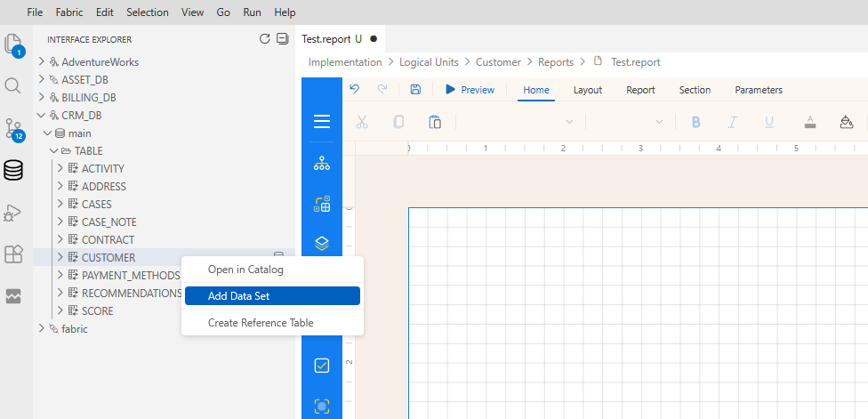Switch to the Parameters ribbon tab
This screenshot has width=868, height=419.
[759, 90]
